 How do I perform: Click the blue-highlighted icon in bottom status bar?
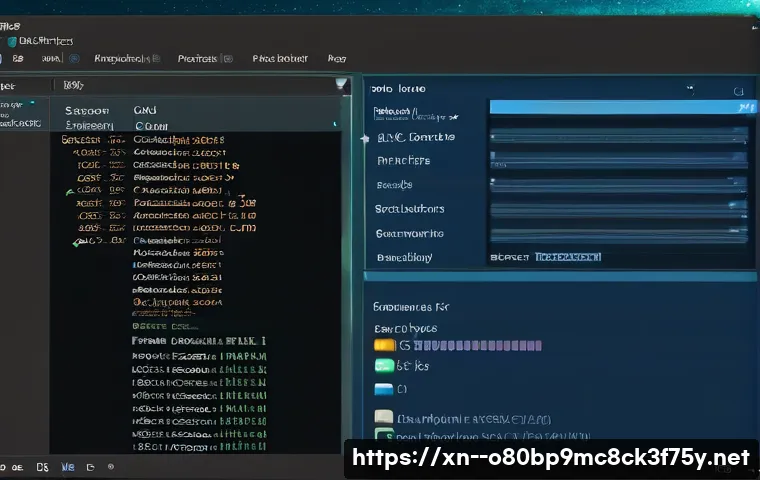coord(68,467)
